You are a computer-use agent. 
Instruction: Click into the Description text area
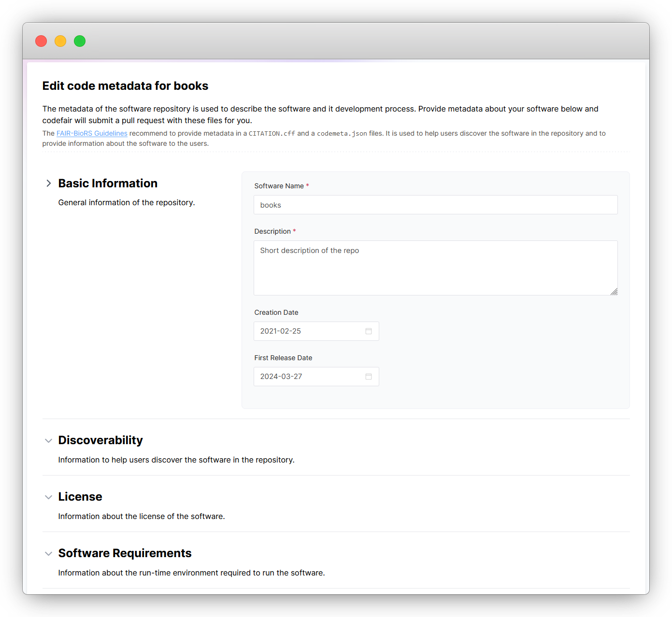[435, 268]
